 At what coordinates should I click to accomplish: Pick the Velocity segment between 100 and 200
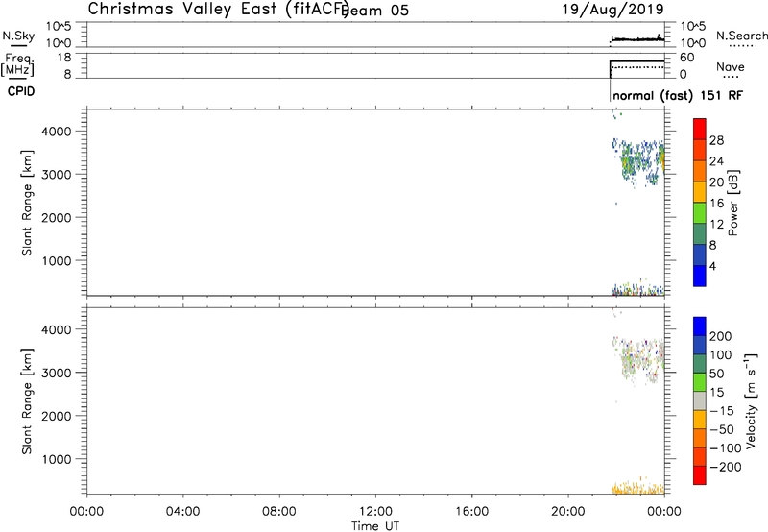coord(700,345)
